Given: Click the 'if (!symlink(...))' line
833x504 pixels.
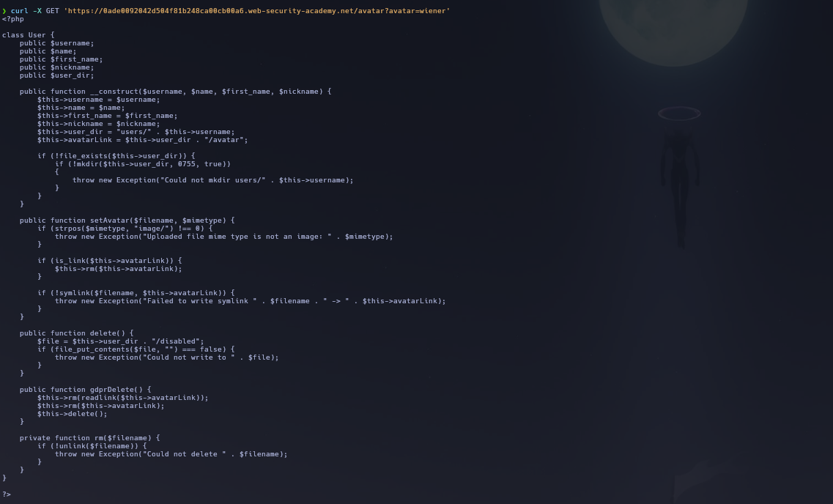Looking at the screenshot, I should [x=136, y=293].
